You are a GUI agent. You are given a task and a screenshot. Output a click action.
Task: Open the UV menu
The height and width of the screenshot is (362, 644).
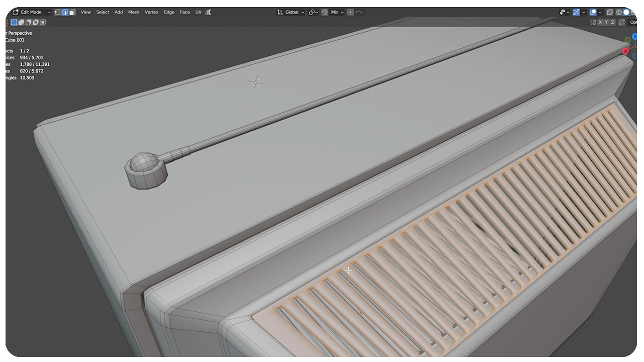pos(198,12)
